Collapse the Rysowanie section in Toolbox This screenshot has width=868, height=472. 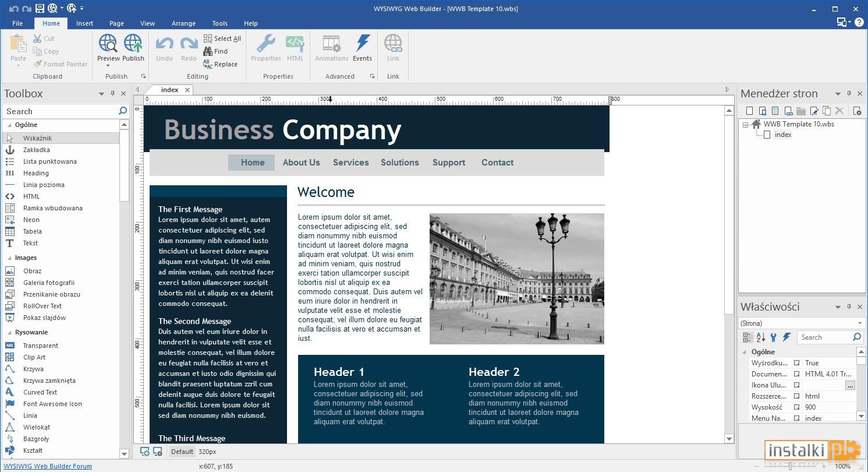point(9,332)
